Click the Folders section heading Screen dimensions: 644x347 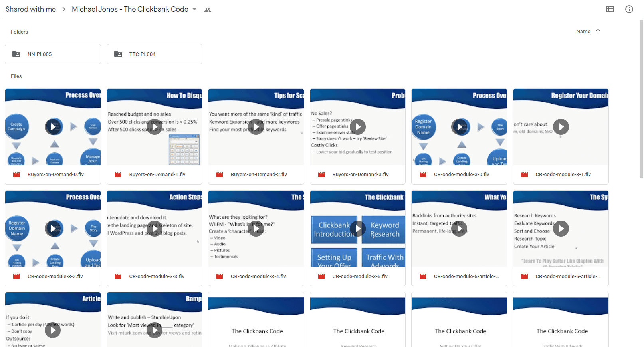click(x=19, y=32)
